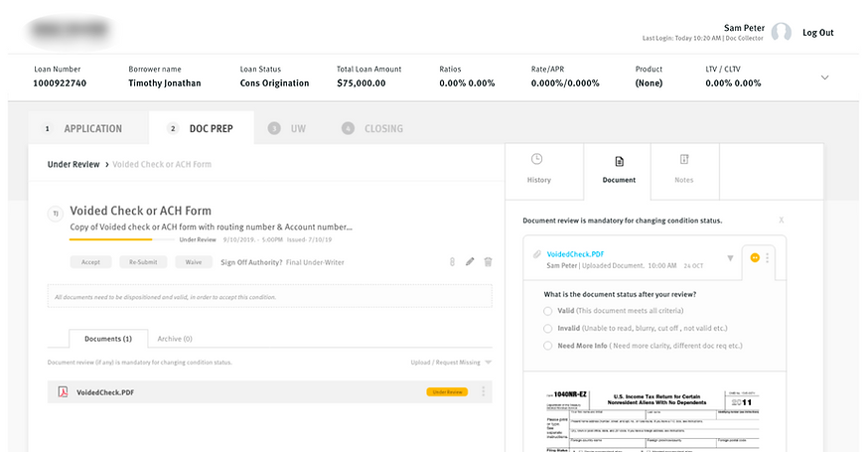Click Loan Status Cons Origination value
868x452 pixels.
click(274, 83)
